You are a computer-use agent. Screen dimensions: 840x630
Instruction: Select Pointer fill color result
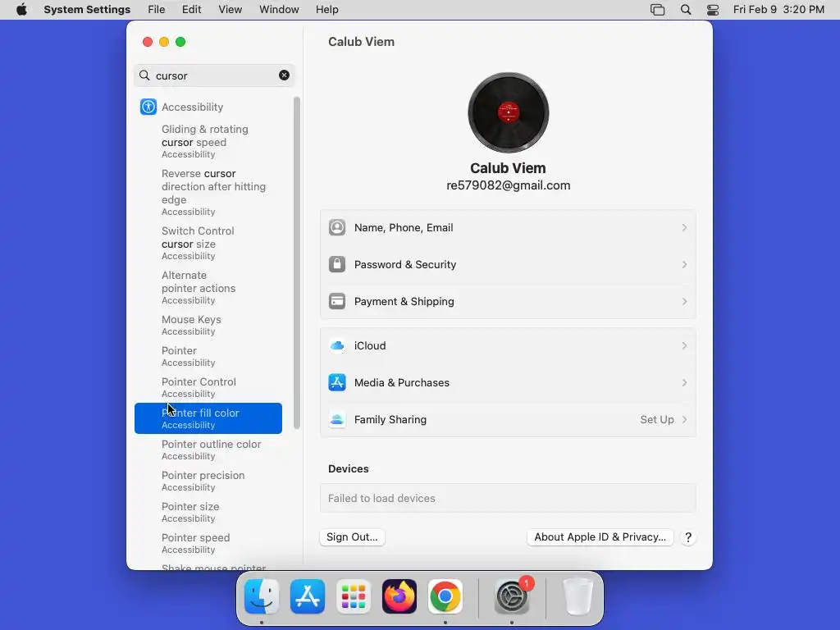pos(208,418)
